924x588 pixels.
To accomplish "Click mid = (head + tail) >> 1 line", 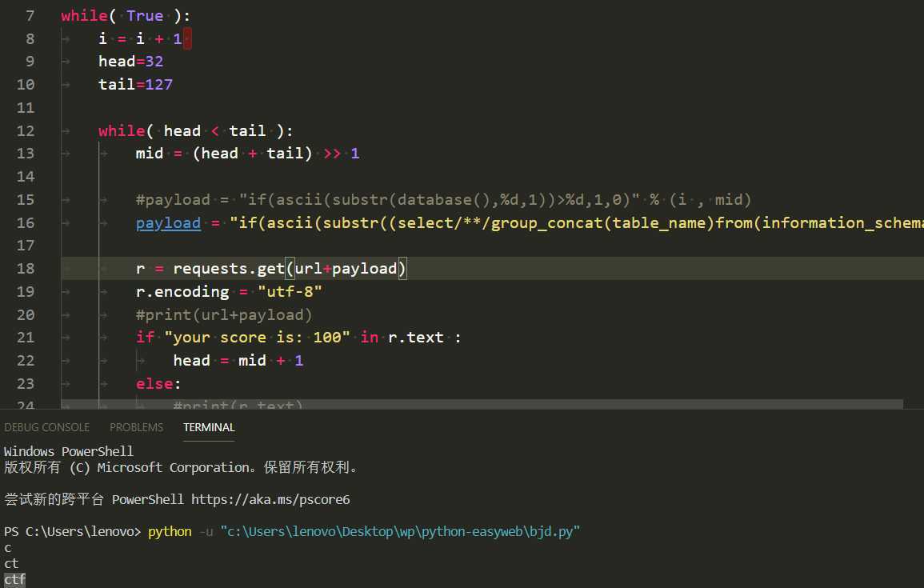I will pyautogui.click(x=247, y=154).
